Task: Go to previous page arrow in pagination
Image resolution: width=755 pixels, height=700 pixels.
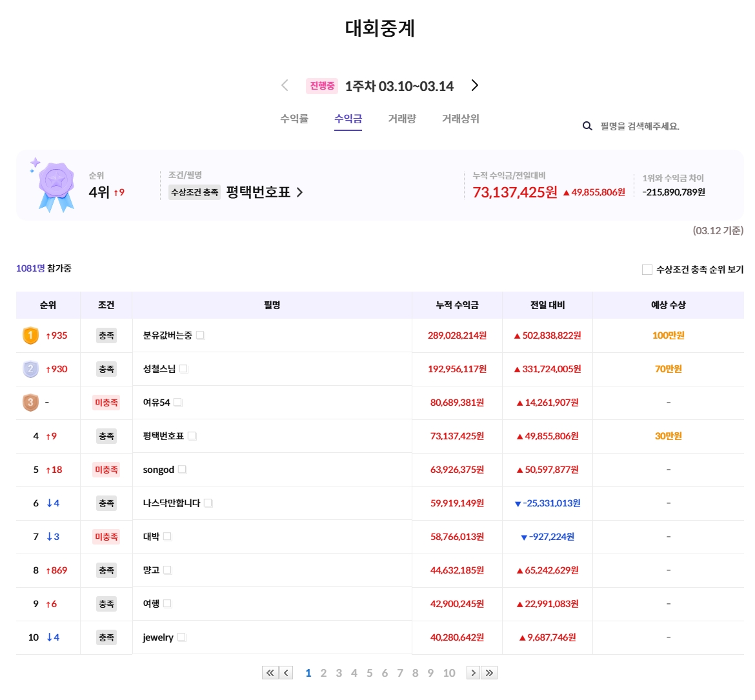Action: [286, 672]
